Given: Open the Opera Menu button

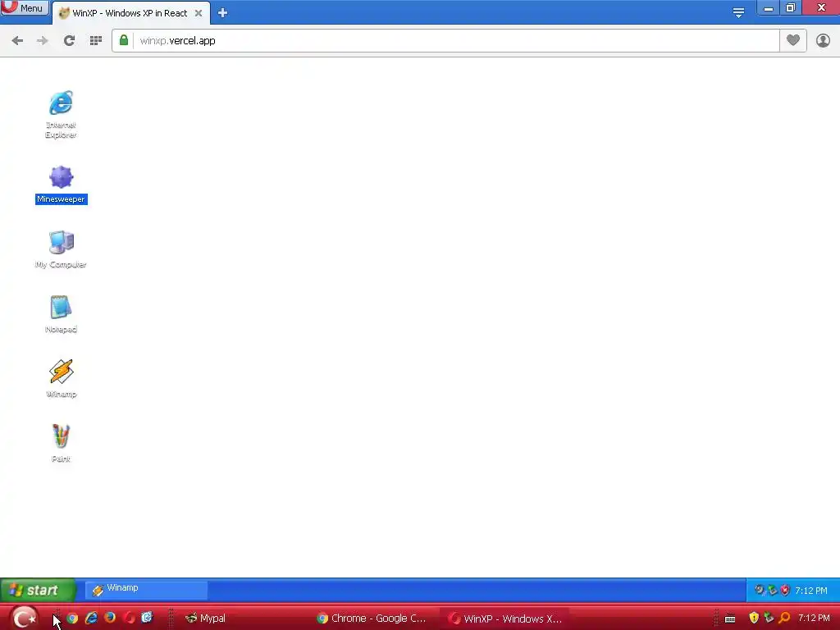Looking at the screenshot, I should coord(24,7).
